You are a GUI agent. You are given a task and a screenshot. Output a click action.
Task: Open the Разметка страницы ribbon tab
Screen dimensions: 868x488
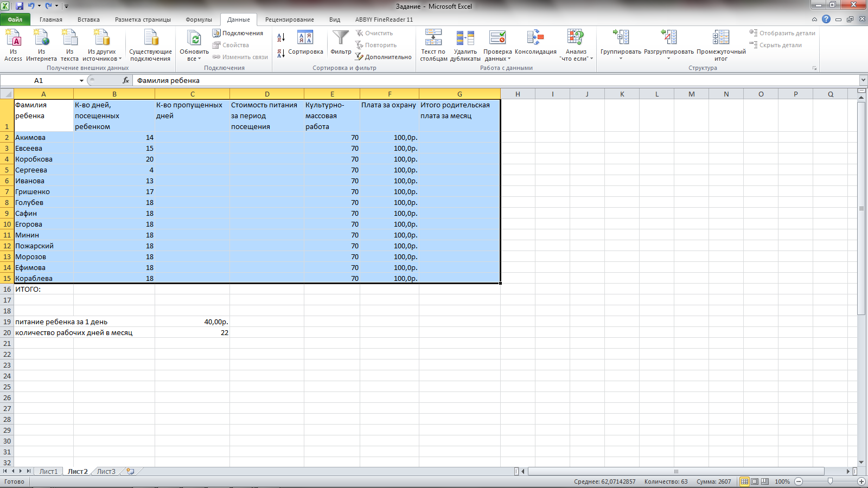[143, 20]
